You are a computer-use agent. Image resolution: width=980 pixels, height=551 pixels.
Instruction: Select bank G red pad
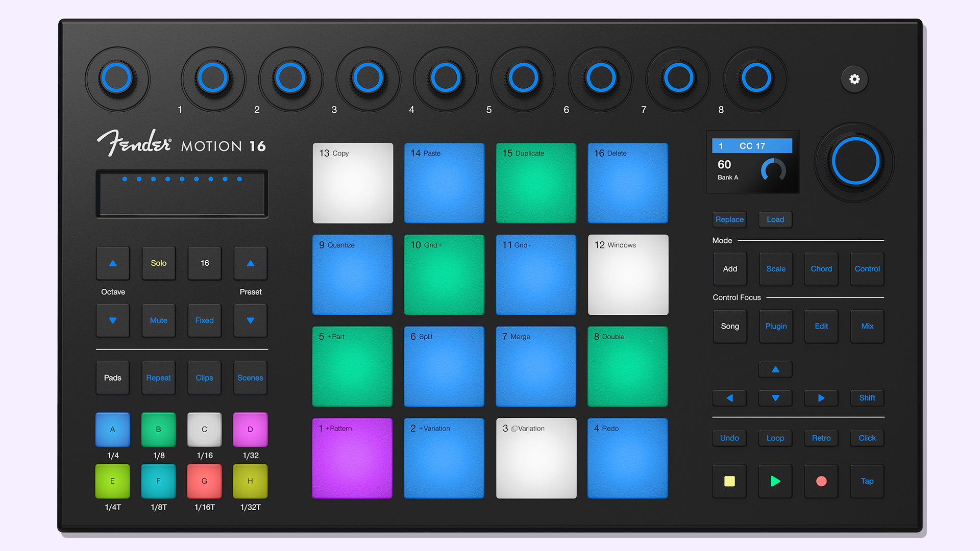tap(205, 481)
